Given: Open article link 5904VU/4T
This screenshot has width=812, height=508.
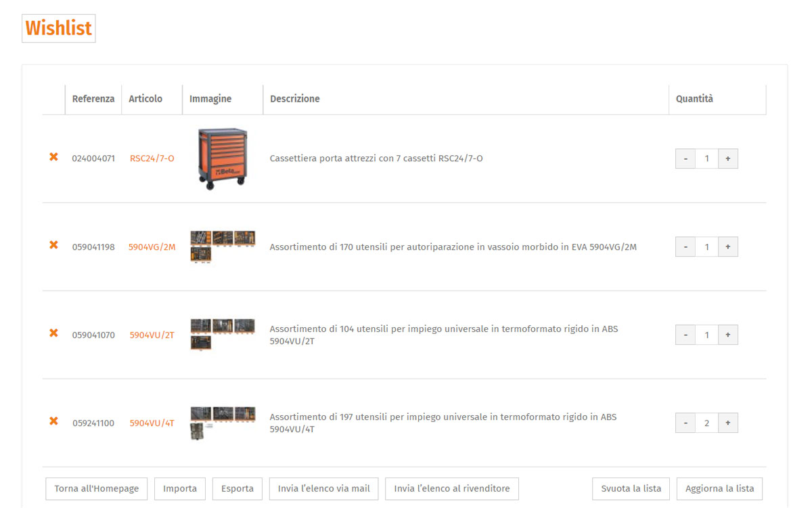Looking at the screenshot, I should pos(152,423).
